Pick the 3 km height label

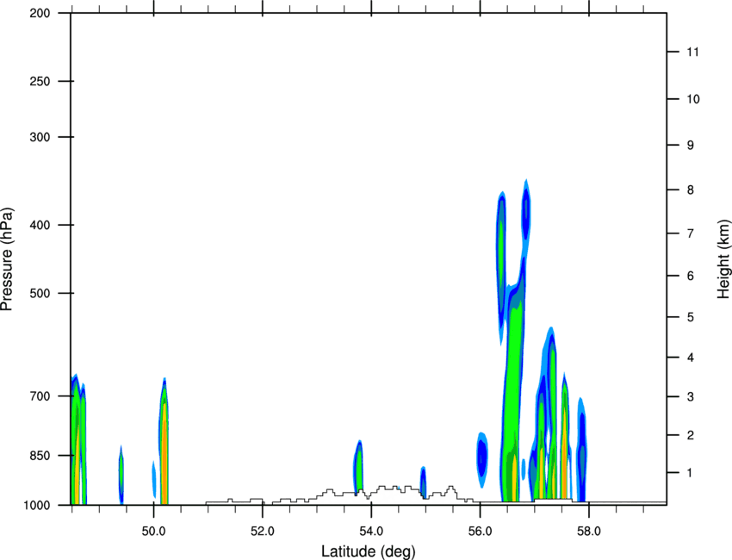click(x=691, y=397)
